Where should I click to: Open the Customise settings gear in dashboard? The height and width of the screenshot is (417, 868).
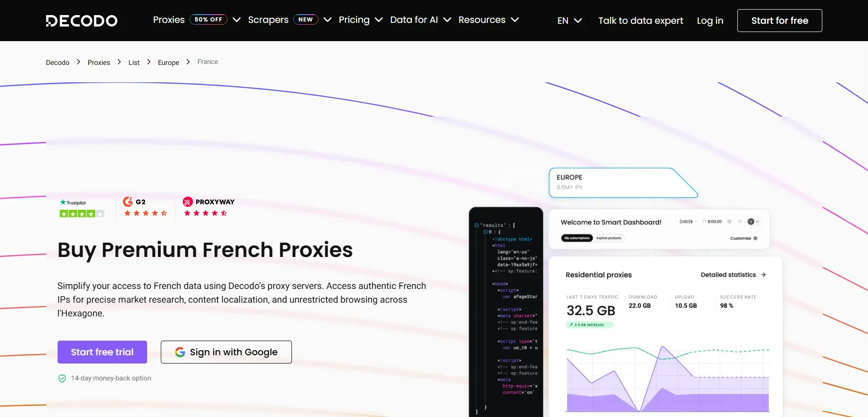pos(755,238)
